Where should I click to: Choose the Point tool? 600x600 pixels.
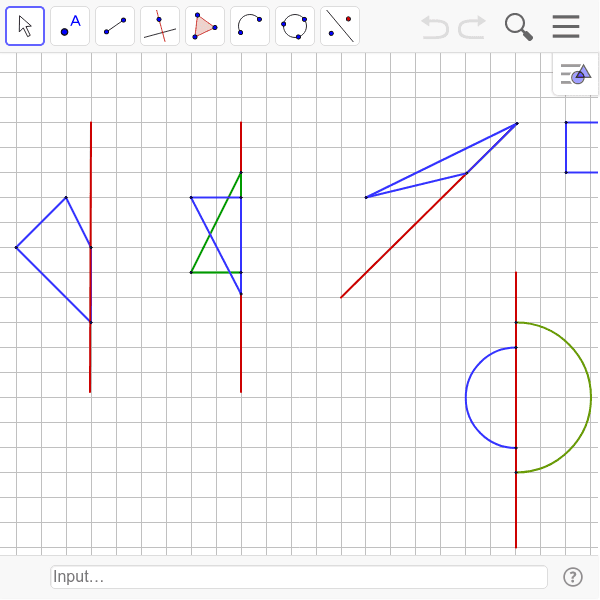point(70,26)
